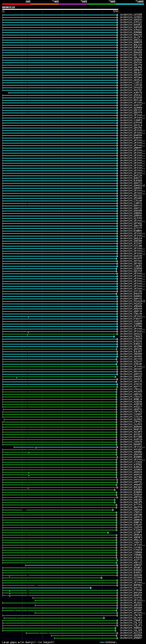Screen dimensions: 146x644
Task: Select UniRef100_B9HZQ7 in the list
Action: (x=131, y=377)
